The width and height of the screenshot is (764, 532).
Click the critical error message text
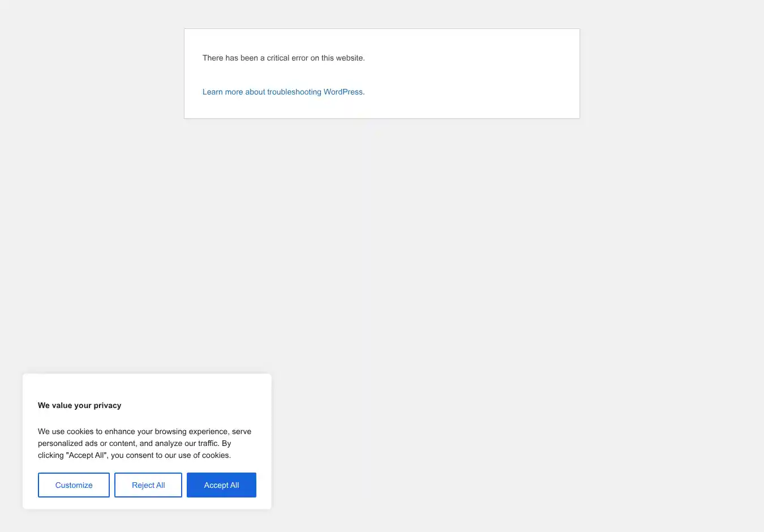point(283,58)
